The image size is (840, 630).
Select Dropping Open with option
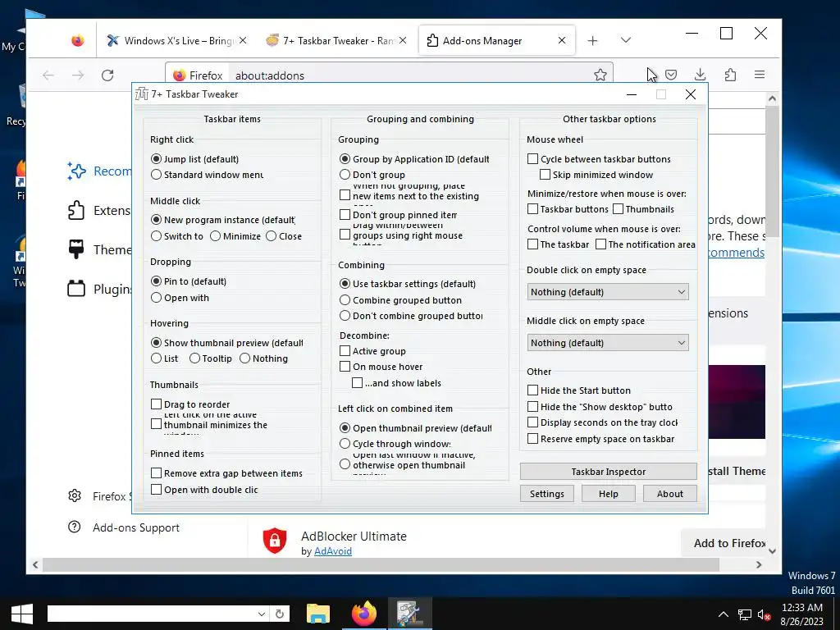156,298
